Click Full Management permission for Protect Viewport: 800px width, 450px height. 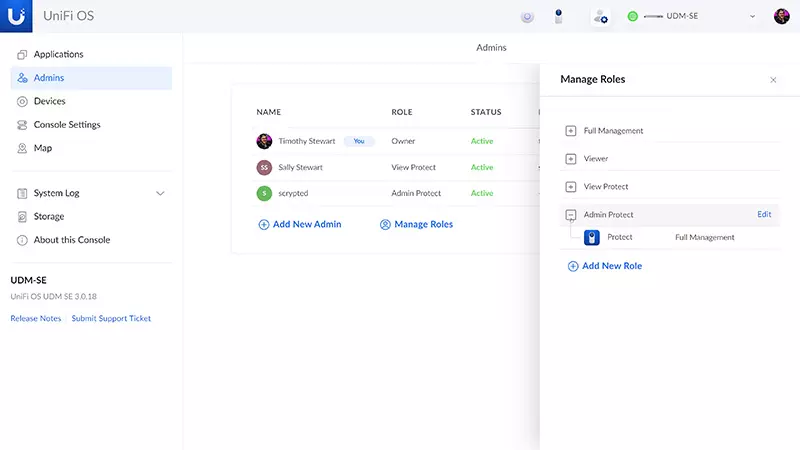pos(705,238)
